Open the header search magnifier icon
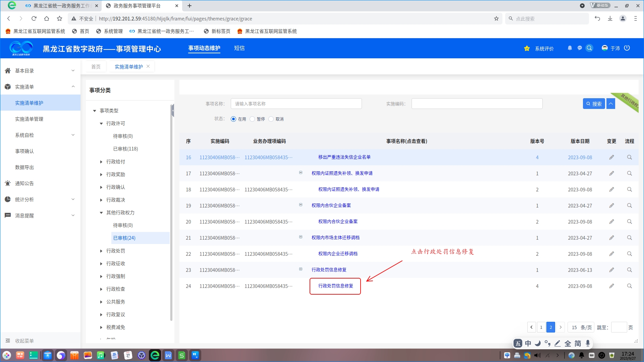Image resolution: width=644 pixels, height=362 pixels. 589,48
